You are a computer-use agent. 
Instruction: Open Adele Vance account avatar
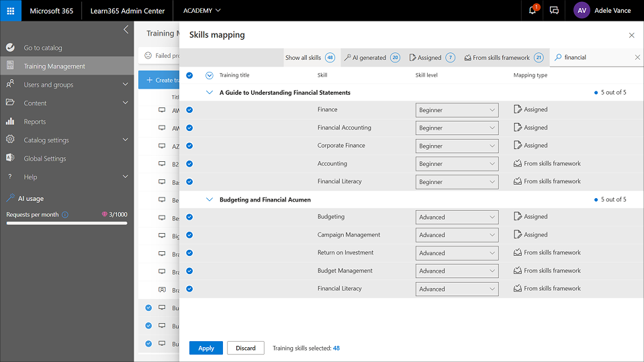582,11
